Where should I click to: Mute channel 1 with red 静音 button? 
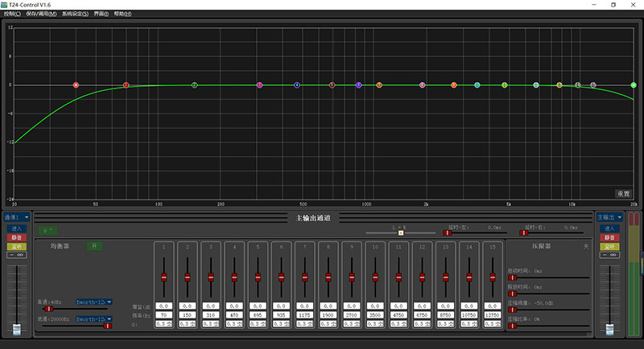16,237
